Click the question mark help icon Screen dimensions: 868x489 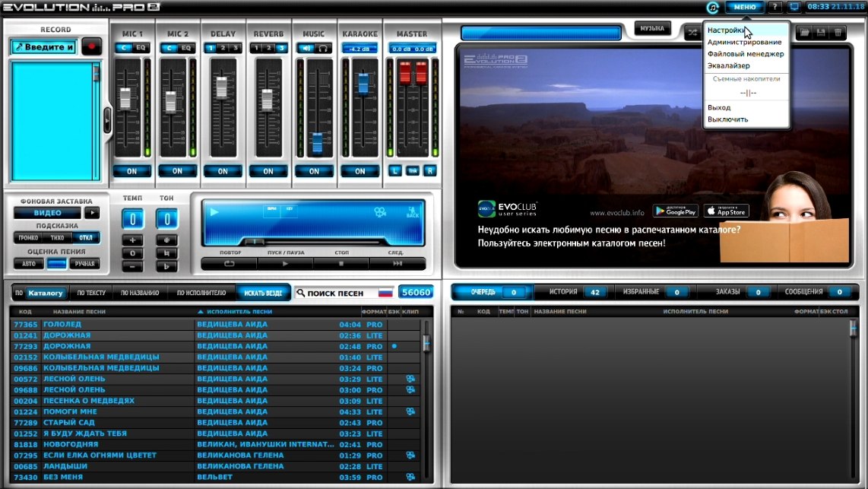pos(775,7)
